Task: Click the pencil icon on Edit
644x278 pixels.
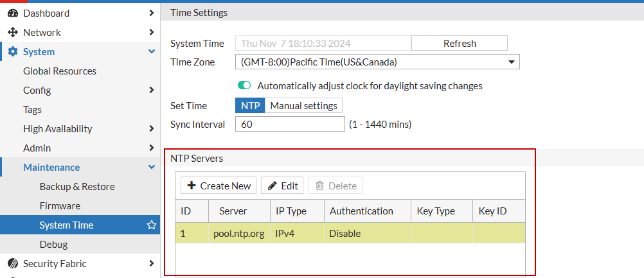Action: tap(273, 186)
